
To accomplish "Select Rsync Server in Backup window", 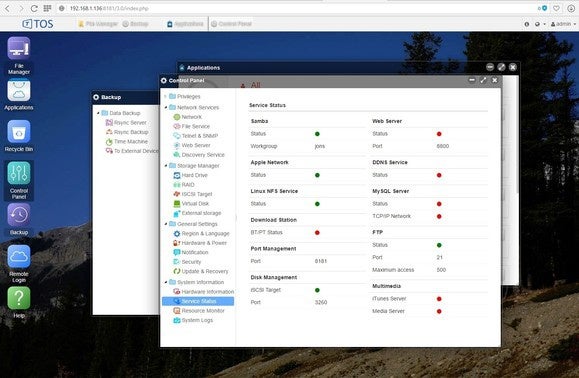I will tap(126, 123).
